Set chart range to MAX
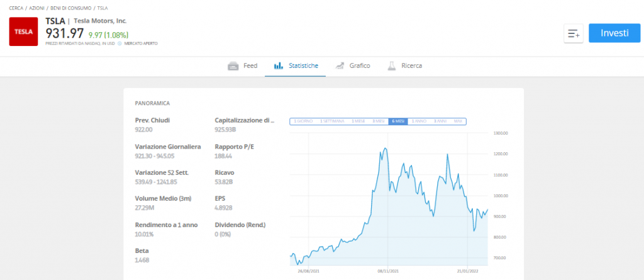The width and height of the screenshot is (644, 280). click(458, 121)
